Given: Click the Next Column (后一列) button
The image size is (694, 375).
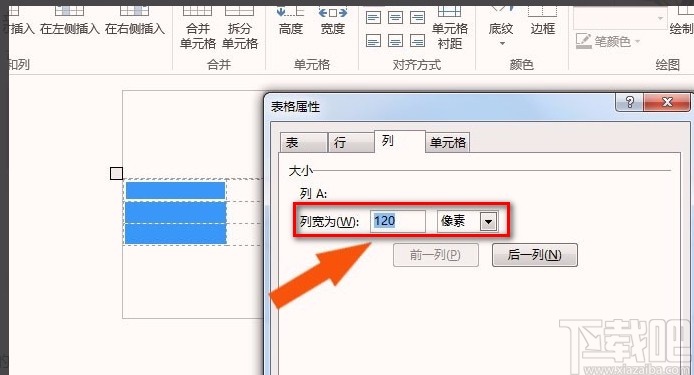Looking at the screenshot, I should [x=535, y=255].
